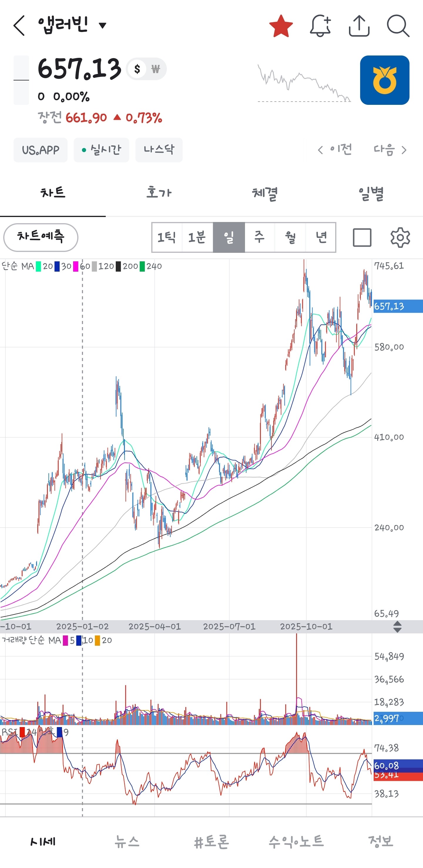Tap the 나스닥 market chip
The width and height of the screenshot is (423, 868).
point(159,150)
